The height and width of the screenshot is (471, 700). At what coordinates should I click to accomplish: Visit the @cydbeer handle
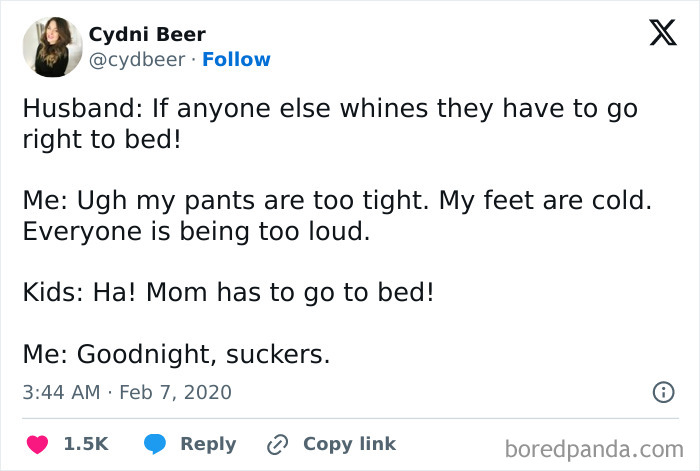[137, 60]
